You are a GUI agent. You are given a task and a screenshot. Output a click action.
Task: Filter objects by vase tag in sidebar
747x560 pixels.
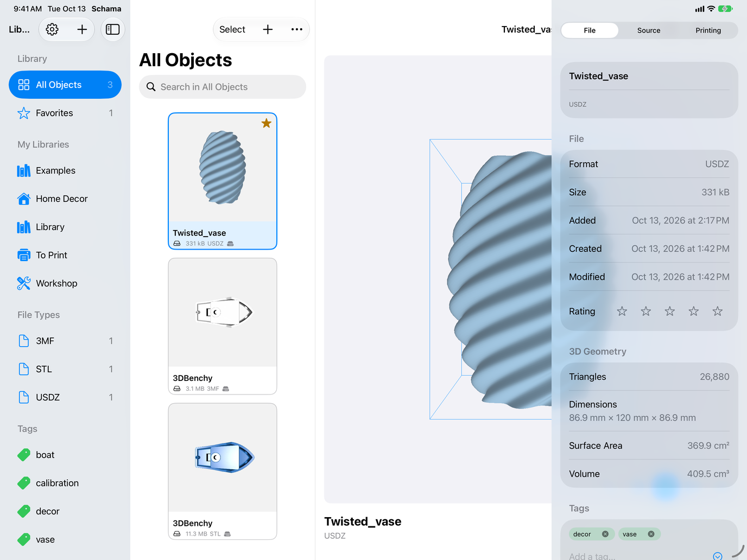(x=65, y=539)
